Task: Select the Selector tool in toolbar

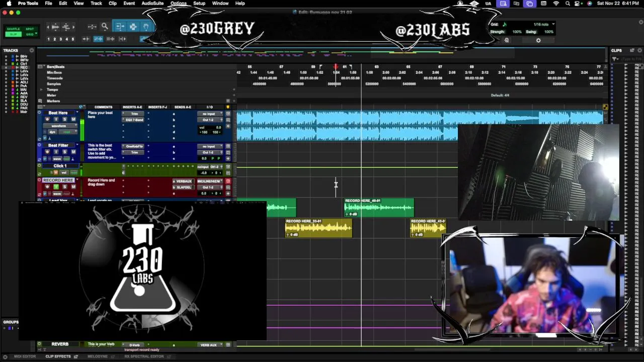Action: (133, 26)
